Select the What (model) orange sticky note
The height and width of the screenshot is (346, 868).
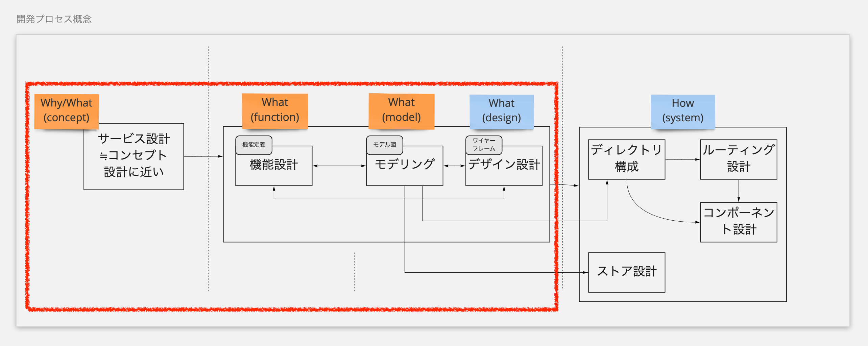pyautogui.click(x=401, y=110)
